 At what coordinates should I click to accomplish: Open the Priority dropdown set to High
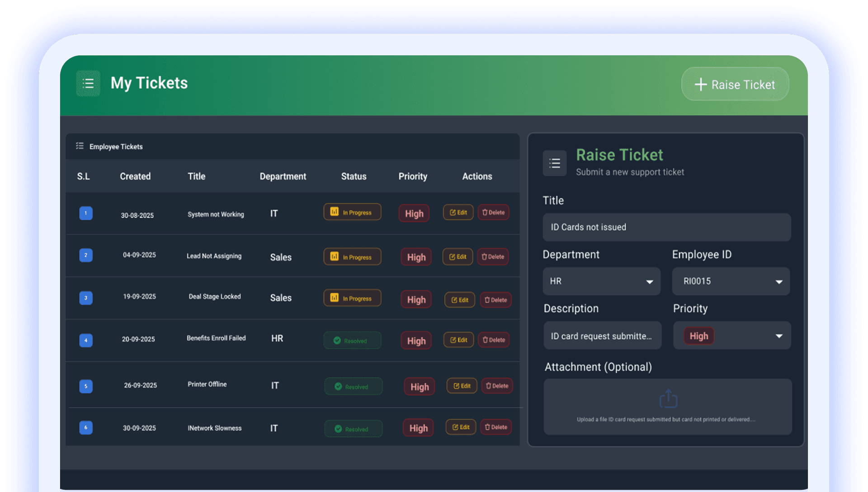732,335
